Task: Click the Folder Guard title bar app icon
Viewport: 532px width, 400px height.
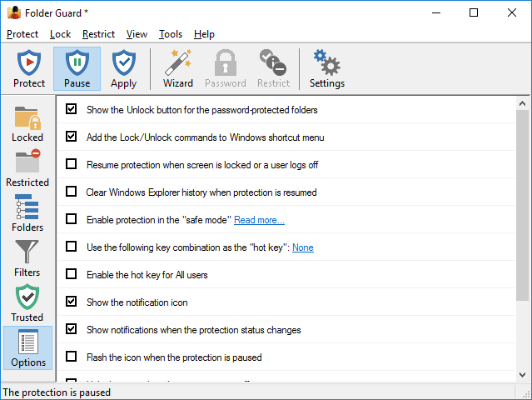Action: click(14, 12)
